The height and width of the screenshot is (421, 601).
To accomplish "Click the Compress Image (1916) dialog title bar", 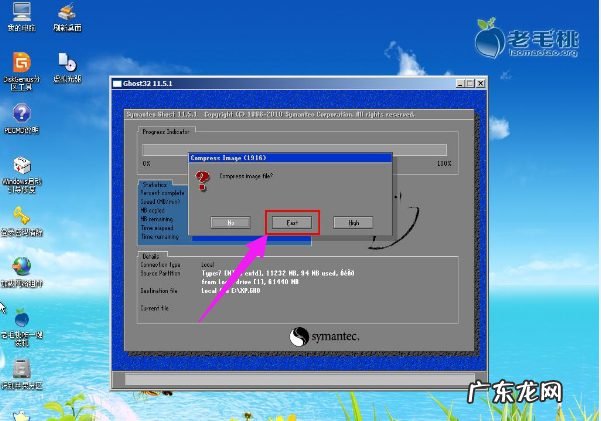I will (290, 158).
